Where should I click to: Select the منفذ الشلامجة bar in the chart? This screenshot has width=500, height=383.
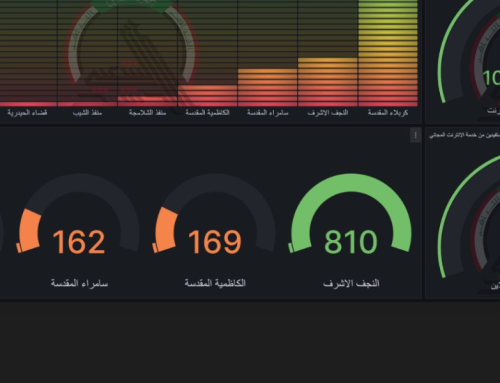pyautogui.click(x=147, y=101)
